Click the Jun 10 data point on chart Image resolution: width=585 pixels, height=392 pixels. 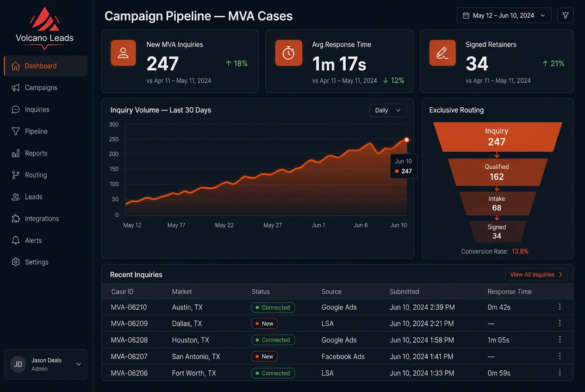pyautogui.click(x=407, y=140)
